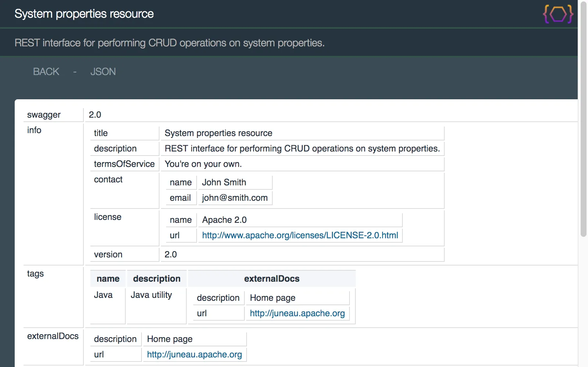
Task: Open the Apache LICENSE-2.0 URL link
Action: (x=300, y=235)
